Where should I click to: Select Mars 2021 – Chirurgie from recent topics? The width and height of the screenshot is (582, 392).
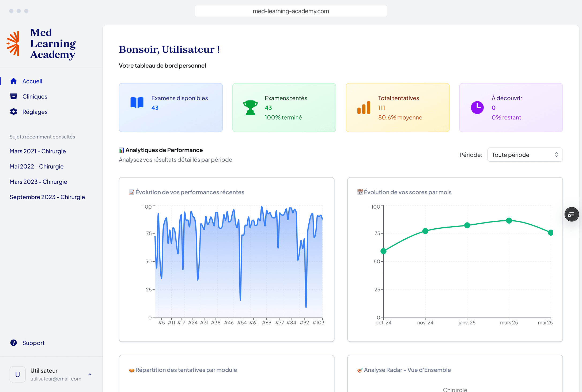click(x=37, y=151)
